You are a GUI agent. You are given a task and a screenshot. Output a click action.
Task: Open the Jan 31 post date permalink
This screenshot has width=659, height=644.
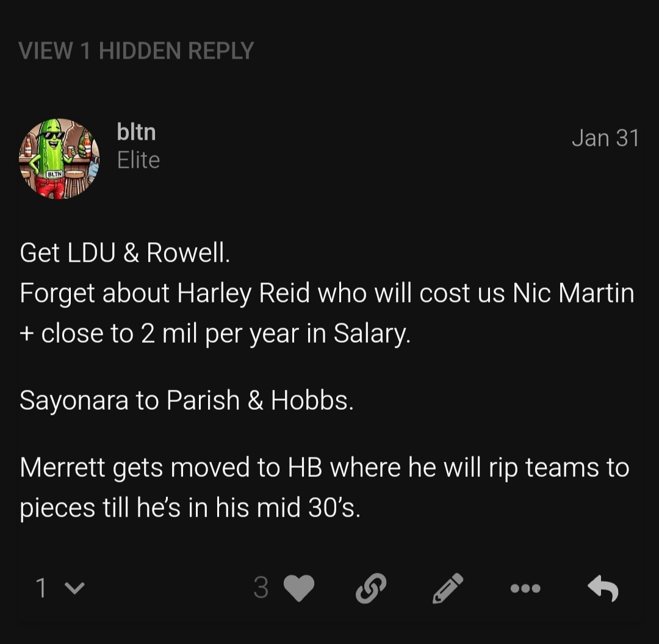605,138
